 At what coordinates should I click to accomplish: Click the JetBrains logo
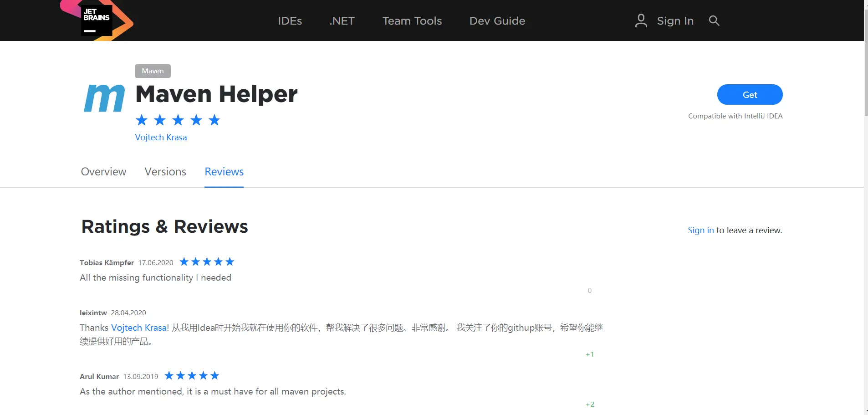click(97, 20)
